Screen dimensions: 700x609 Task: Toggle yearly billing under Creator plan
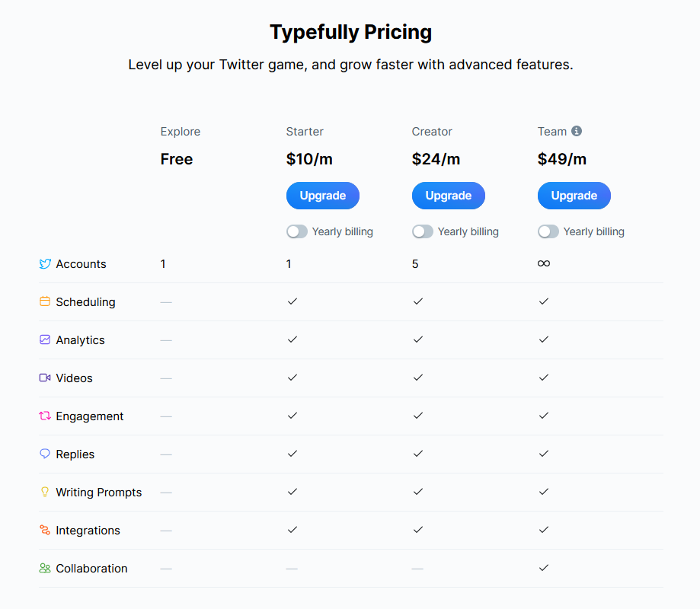coord(423,231)
